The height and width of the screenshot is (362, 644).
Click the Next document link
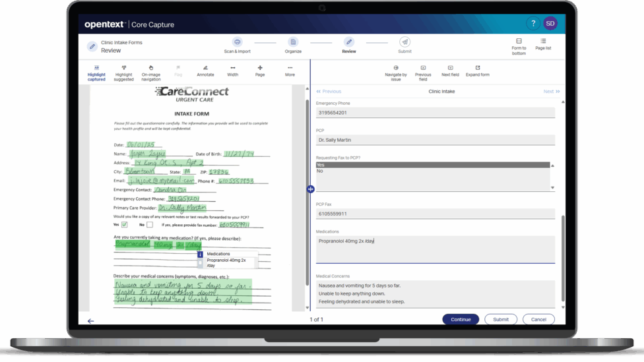pos(551,92)
